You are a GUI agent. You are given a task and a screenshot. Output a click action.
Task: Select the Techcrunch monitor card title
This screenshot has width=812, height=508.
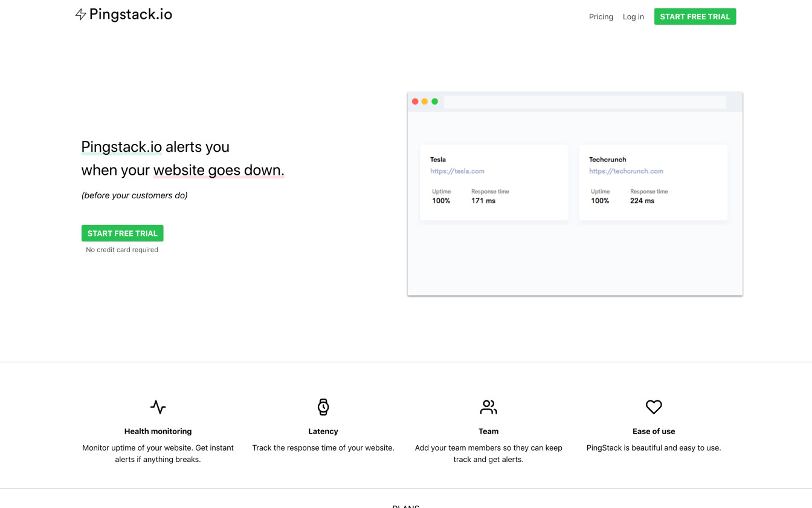607,160
